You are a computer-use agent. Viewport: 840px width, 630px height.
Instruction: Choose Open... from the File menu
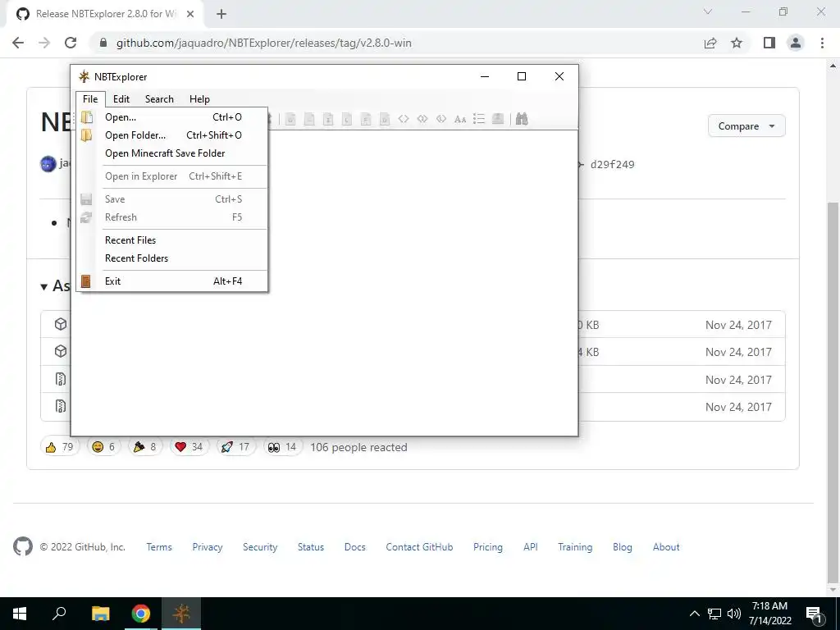click(x=172, y=117)
